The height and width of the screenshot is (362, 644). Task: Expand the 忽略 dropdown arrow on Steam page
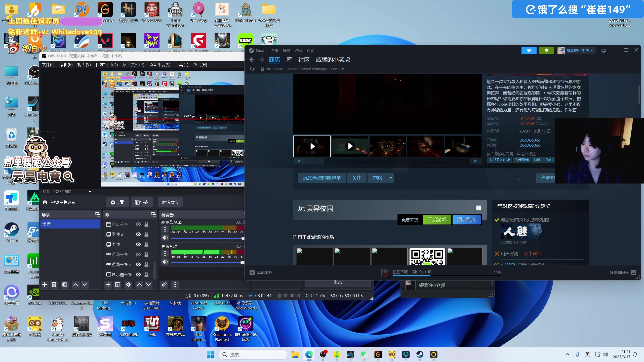(391, 178)
